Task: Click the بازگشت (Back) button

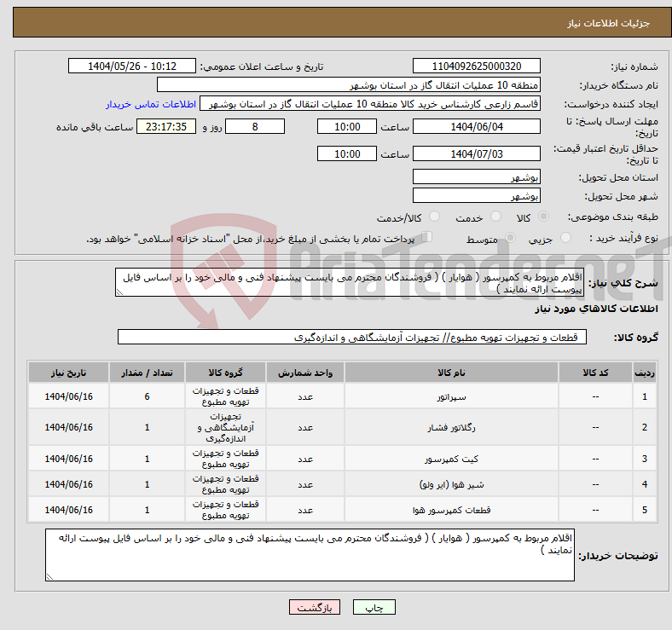Action: (315, 608)
